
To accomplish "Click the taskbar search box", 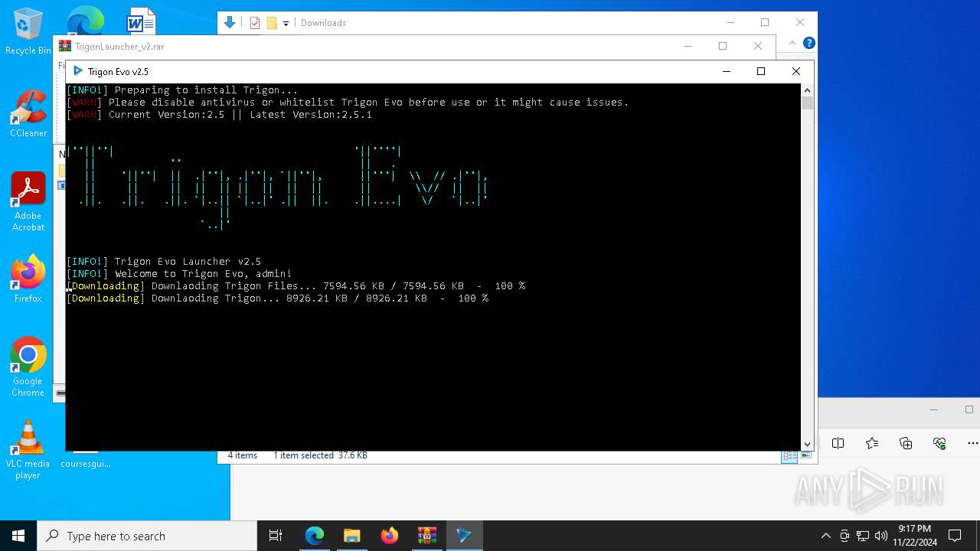I will [147, 536].
